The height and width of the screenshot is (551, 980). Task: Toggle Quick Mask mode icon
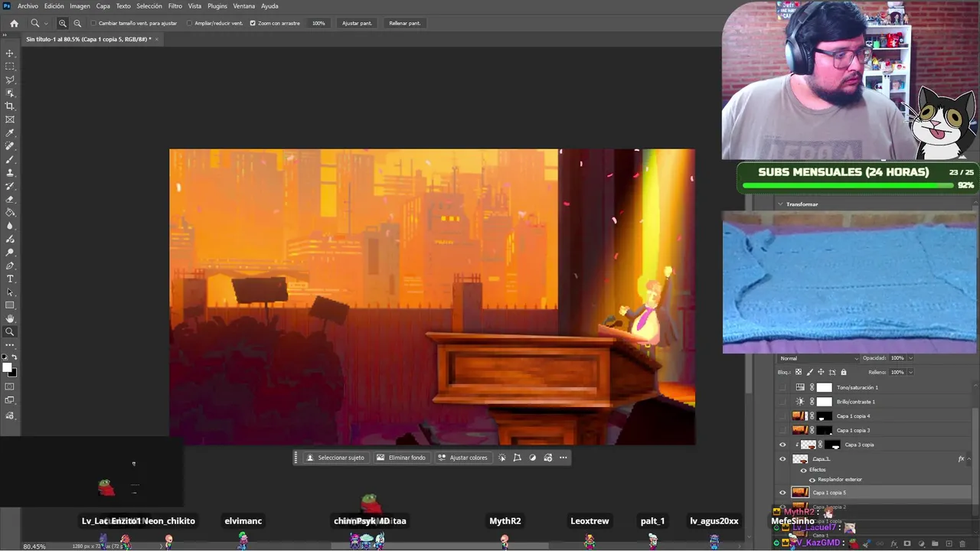tap(10, 388)
